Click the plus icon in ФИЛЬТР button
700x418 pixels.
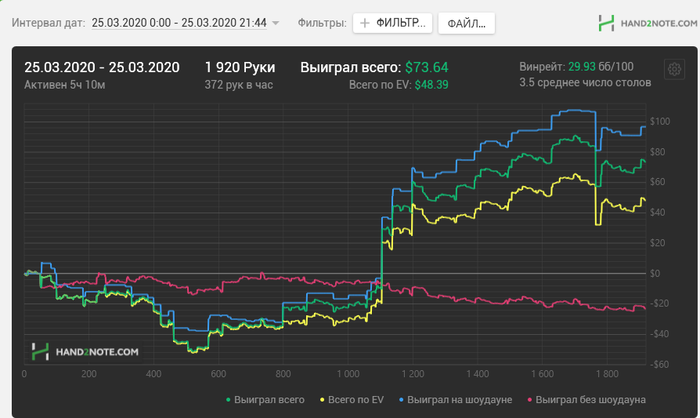point(365,23)
